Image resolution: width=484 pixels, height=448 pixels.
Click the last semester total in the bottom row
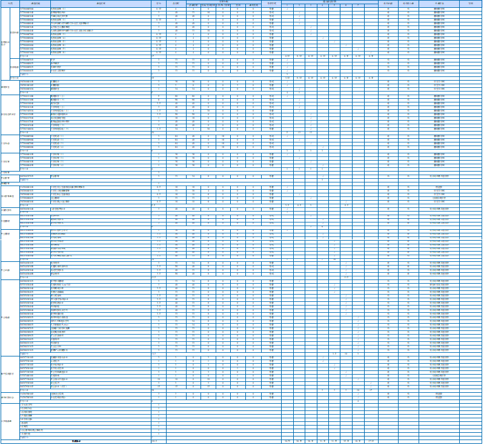pyautogui.click(x=371, y=441)
